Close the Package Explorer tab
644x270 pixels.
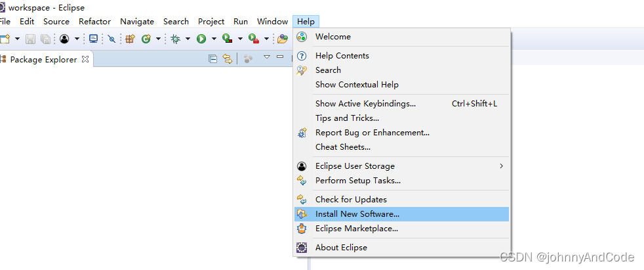[x=85, y=59]
